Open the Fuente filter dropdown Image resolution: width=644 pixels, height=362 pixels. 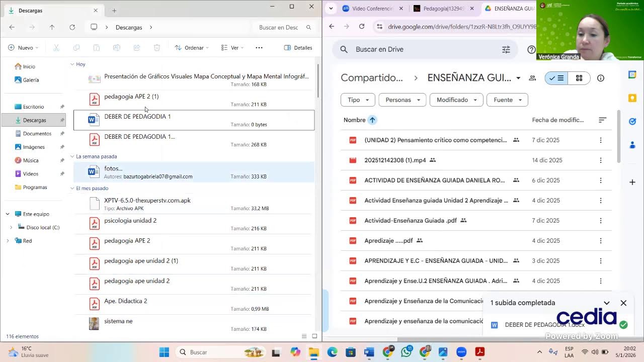(507, 100)
